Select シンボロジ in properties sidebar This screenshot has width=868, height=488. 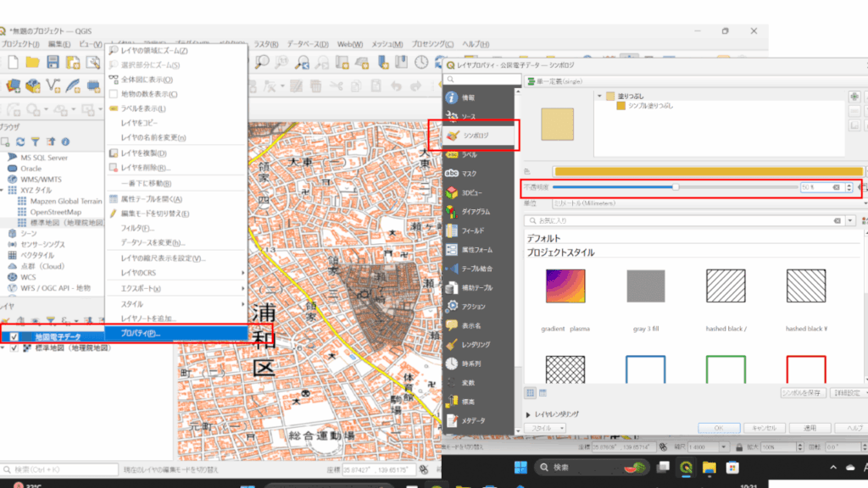pos(479,136)
